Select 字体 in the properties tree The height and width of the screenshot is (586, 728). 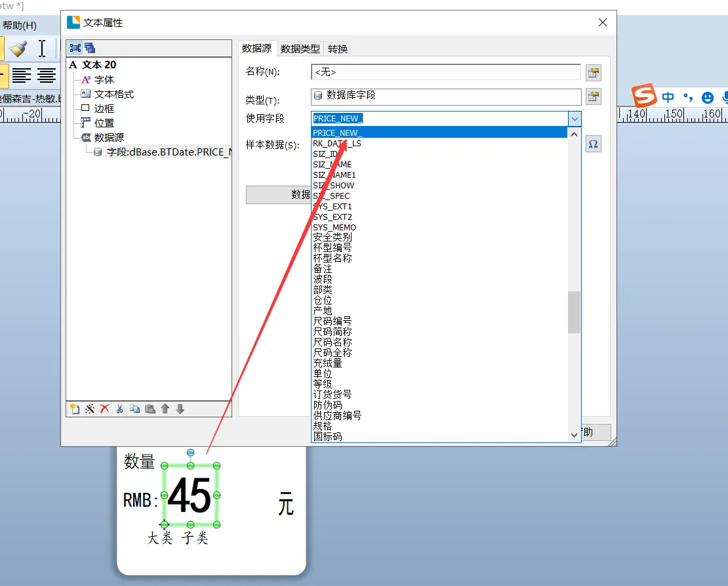(104, 79)
